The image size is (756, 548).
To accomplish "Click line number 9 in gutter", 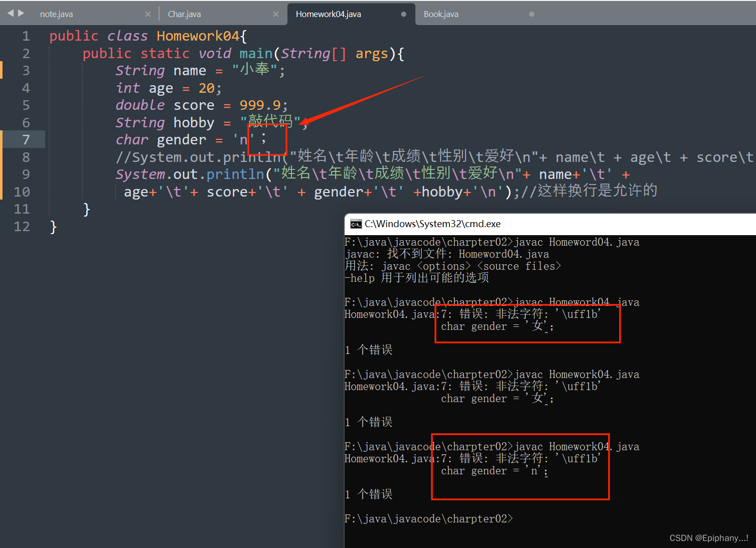I will [26, 174].
